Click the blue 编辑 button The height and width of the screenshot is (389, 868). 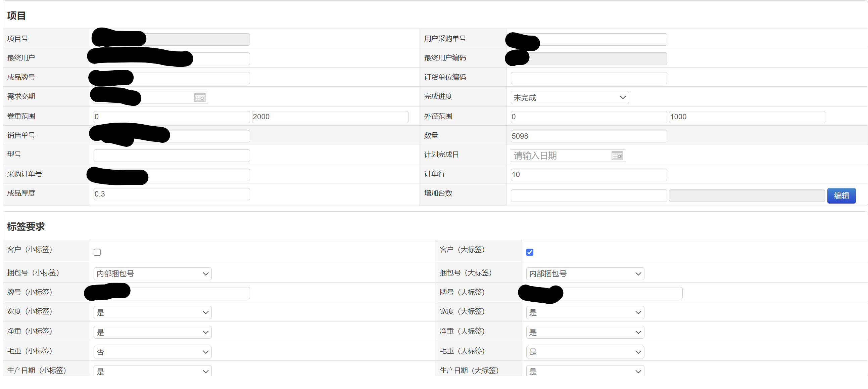click(x=841, y=196)
